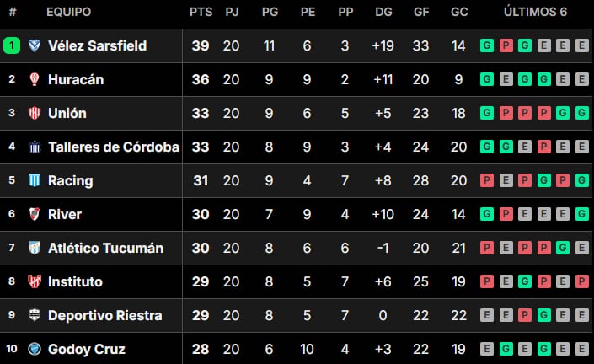Sort by DG goal difference header
Viewport: 594px width, 364px height.
coord(383,12)
